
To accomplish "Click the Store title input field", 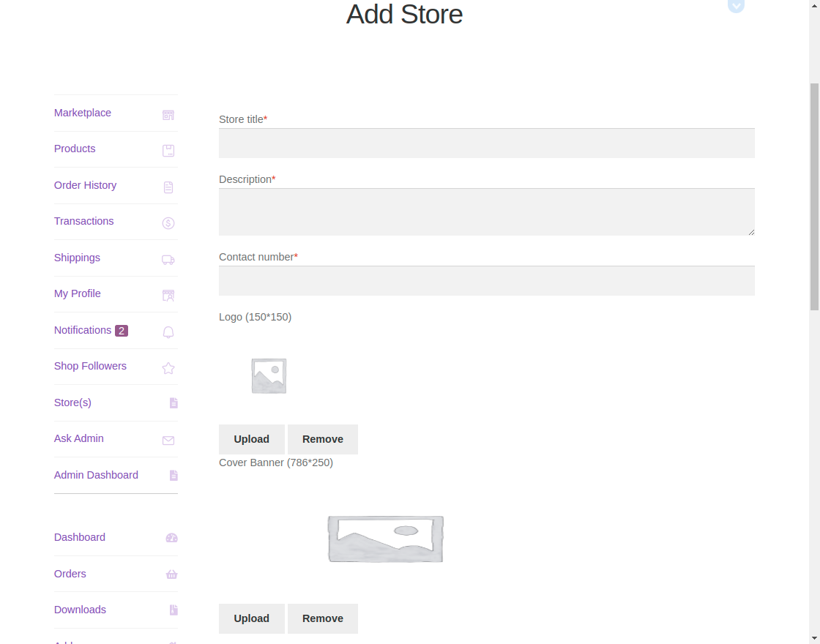I will click(486, 143).
